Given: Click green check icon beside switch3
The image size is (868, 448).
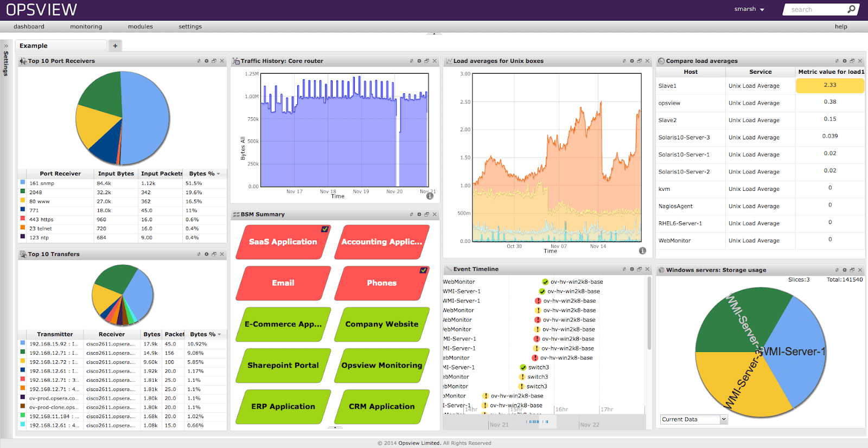Looking at the screenshot, I should (523, 368).
